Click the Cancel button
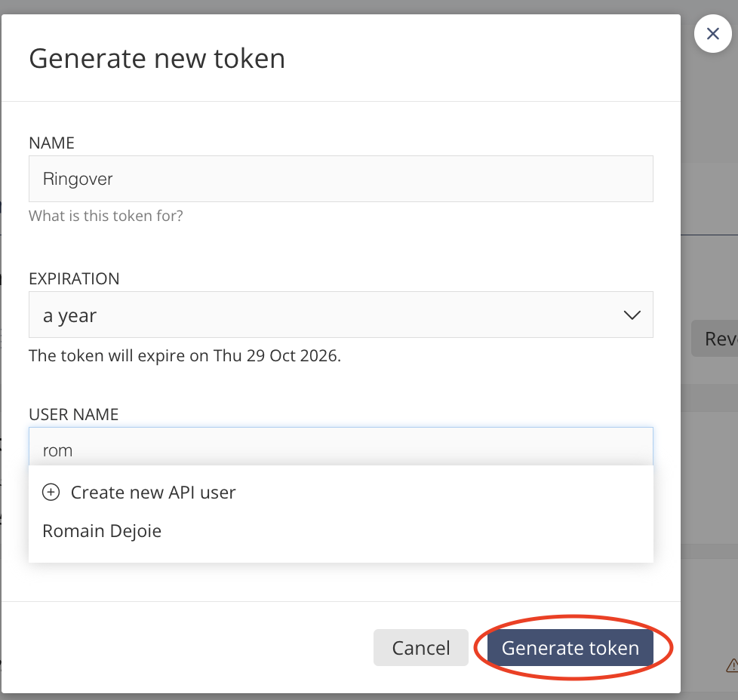 420,647
